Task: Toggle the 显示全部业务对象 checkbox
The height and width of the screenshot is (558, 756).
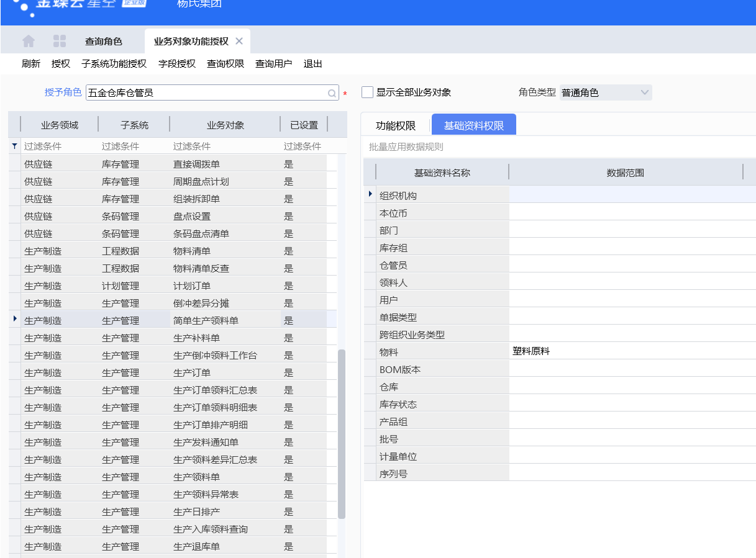Action: pyautogui.click(x=368, y=92)
